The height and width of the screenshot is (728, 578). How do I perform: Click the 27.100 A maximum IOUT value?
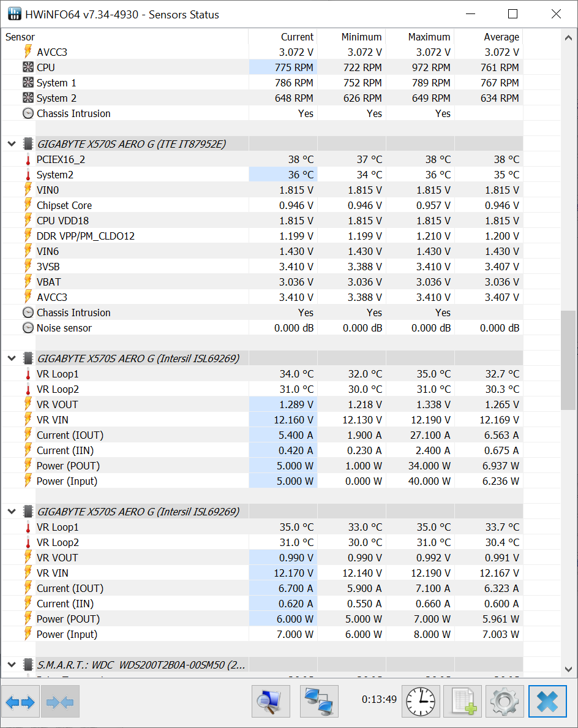click(x=430, y=435)
